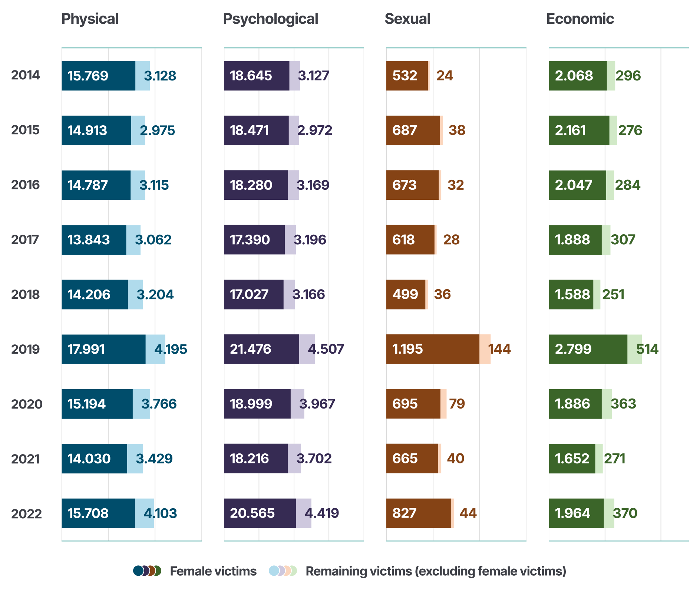The image size is (700, 595).
Task: Select the Physical chart heading
Action: (x=90, y=19)
